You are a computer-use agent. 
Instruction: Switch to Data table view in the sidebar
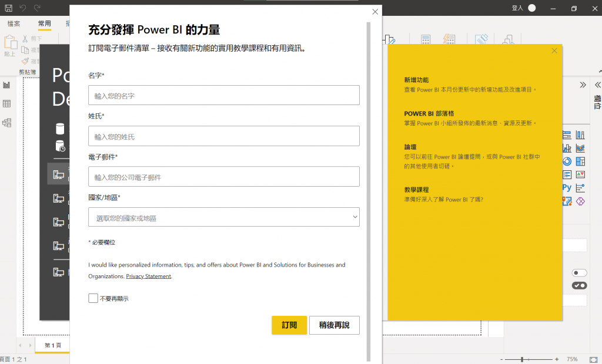coord(6,103)
